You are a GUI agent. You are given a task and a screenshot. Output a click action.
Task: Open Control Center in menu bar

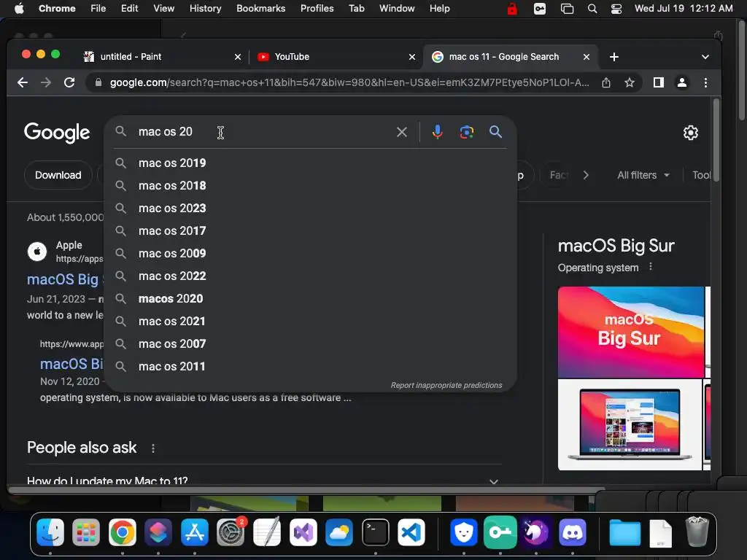(616, 9)
